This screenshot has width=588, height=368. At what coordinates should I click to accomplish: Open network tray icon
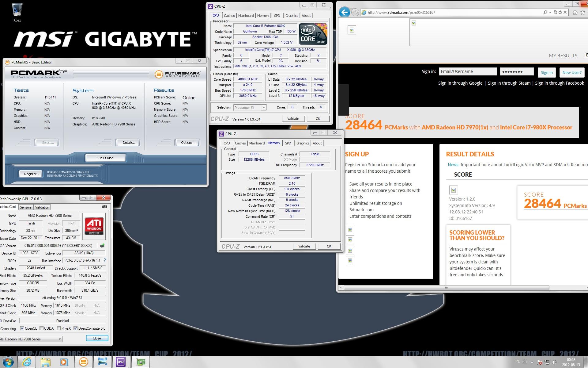[x=547, y=362]
